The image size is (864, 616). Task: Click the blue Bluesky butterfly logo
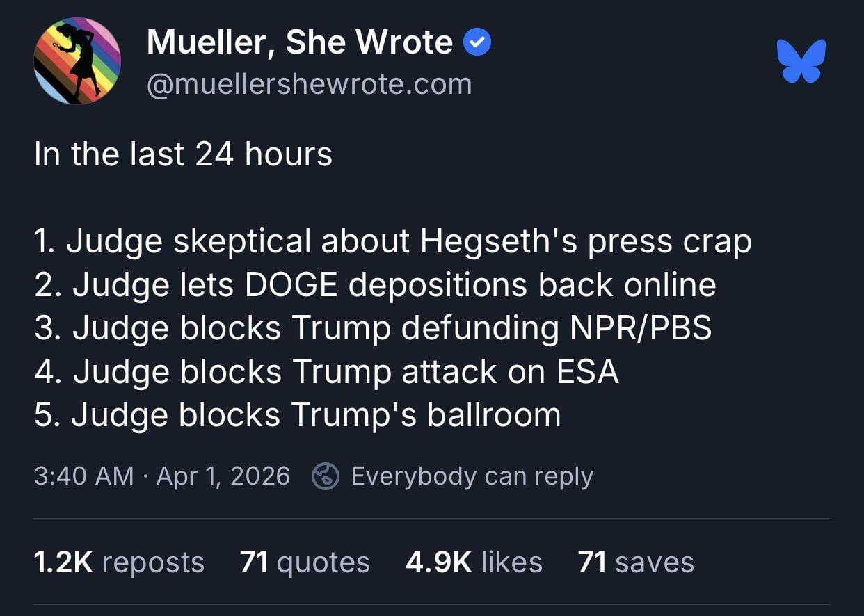pos(801,61)
